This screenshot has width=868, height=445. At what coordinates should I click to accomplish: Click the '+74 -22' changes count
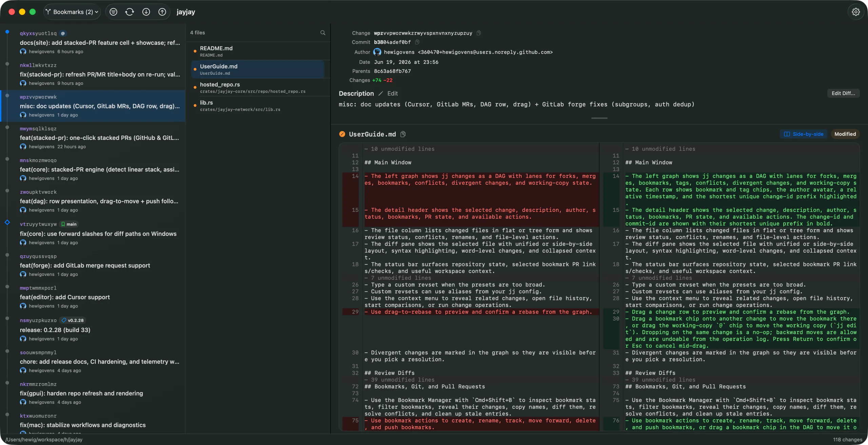[382, 80]
